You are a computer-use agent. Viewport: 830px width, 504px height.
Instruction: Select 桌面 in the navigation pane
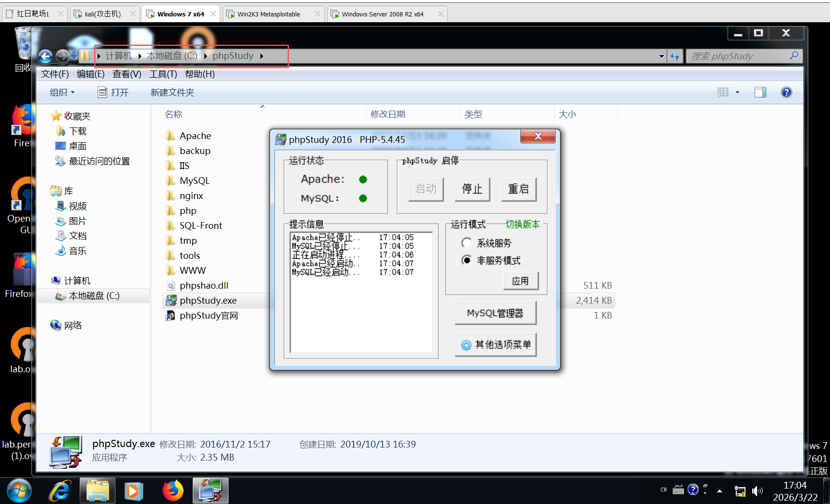coord(77,146)
